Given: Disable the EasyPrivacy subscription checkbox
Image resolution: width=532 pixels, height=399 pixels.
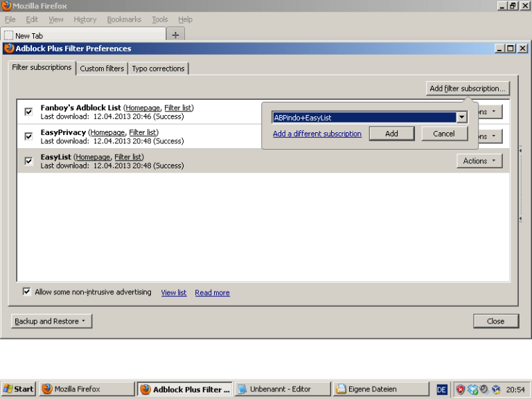Looking at the screenshot, I should (28, 136).
